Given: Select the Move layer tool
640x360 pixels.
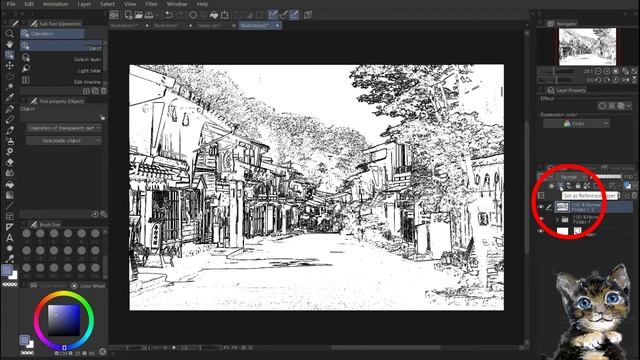Looking at the screenshot, I should coord(9,65).
